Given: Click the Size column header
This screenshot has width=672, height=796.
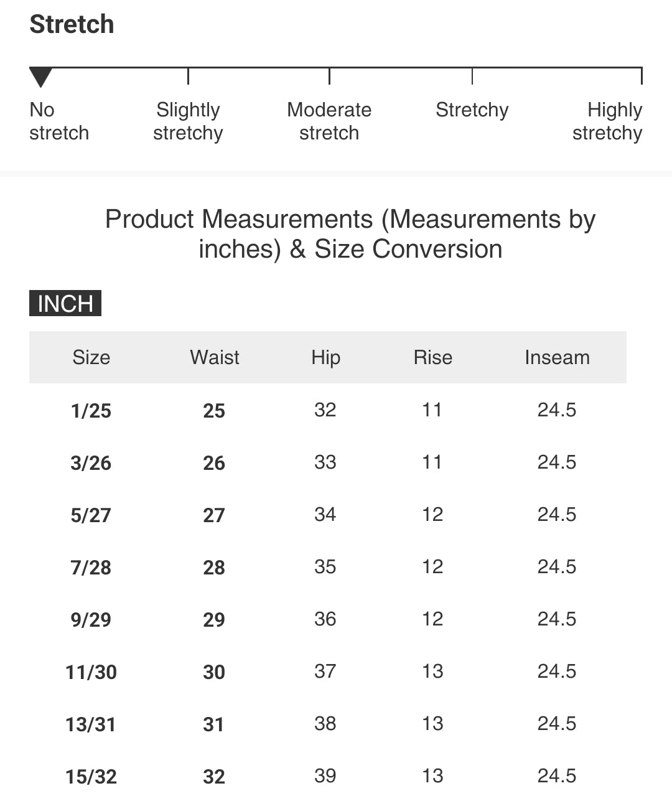Looking at the screenshot, I should tap(91, 357).
